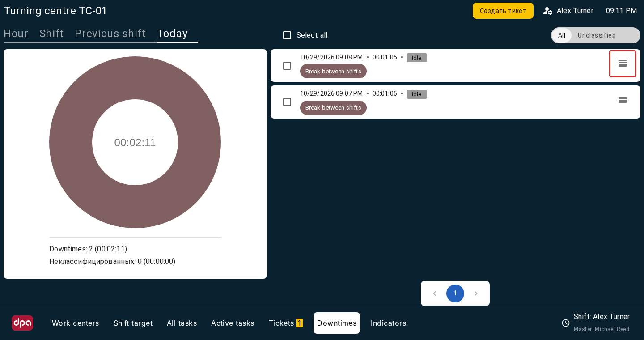
Task: Check the 09:07 PM downtime checkbox
Action: [x=287, y=102]
